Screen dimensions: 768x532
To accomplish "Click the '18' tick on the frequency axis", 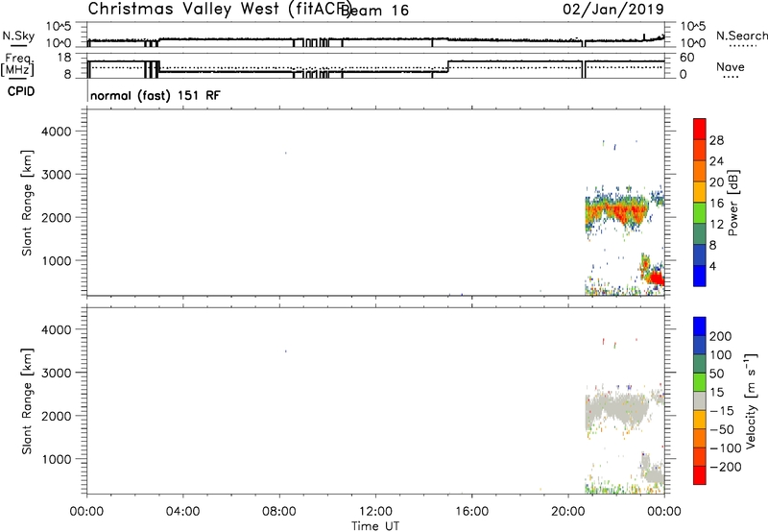I will coord(63,58).
